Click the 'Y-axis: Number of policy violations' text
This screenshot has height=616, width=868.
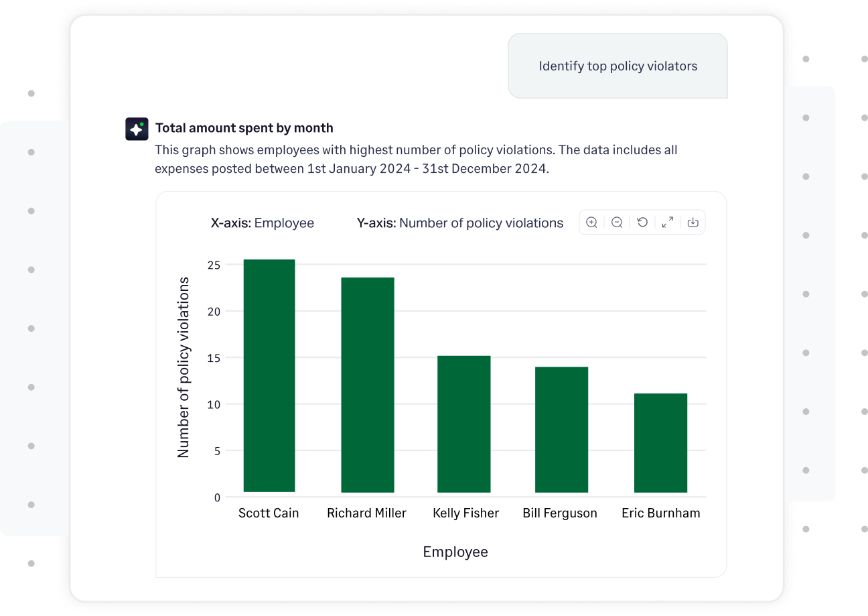pos(461,223)
